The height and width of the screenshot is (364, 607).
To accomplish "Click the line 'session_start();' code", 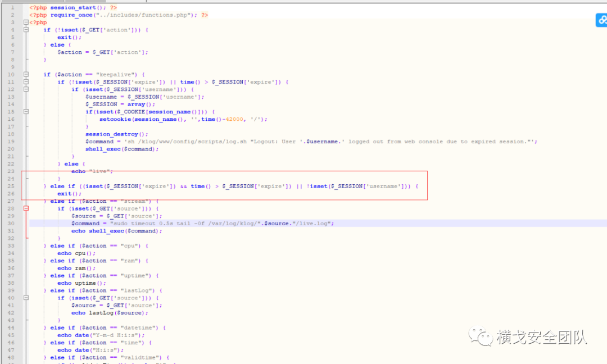I will pyautogui.click(x=73, y=7).
